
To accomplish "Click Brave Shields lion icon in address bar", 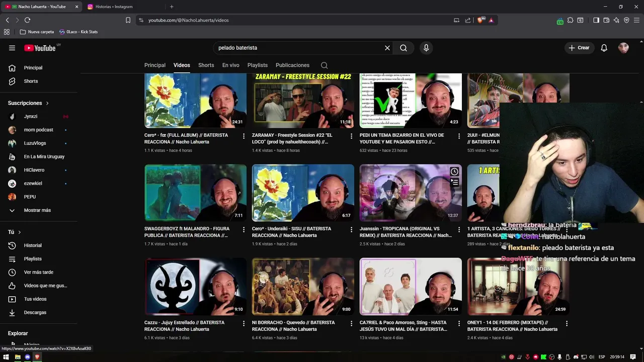I will [x=480, y=20].
